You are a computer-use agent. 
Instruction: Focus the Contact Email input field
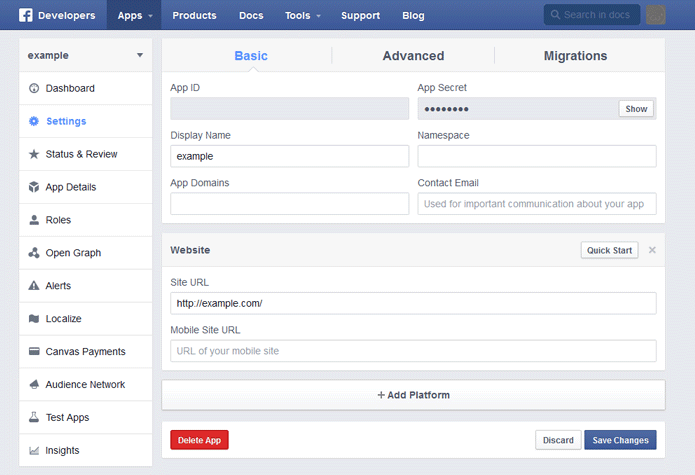click(x=536, y=204)
